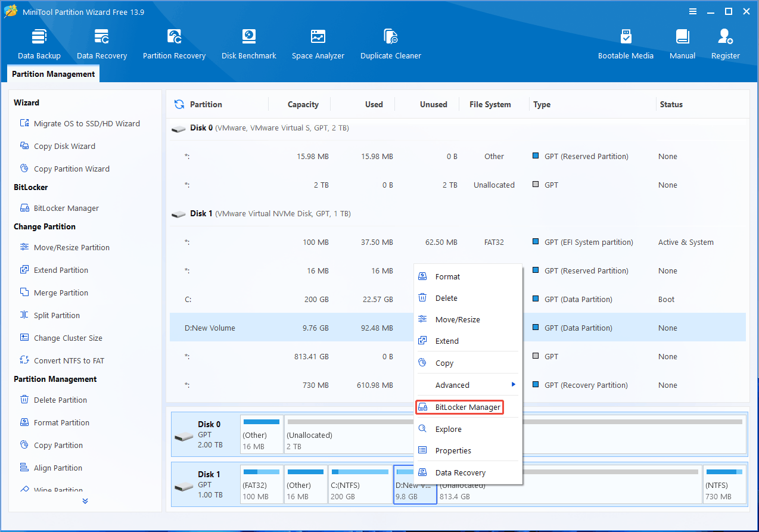Switch to the Partition Management tab
Screen dimensions: 759x532
pos(54,74)
